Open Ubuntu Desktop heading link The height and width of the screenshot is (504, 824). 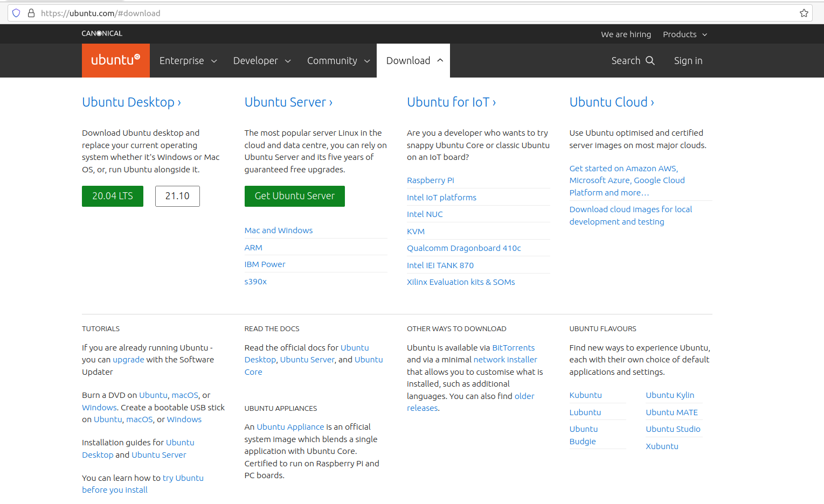131,102
